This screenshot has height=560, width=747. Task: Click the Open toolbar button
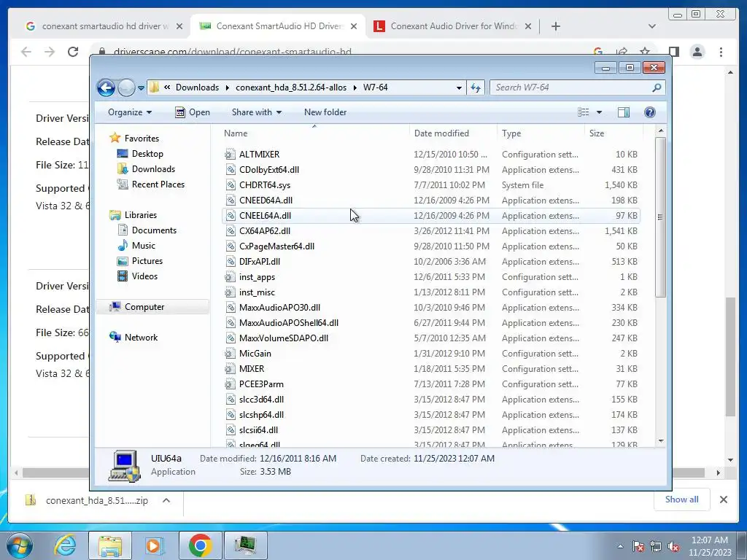pyautogui.click(x=193, y=112)
